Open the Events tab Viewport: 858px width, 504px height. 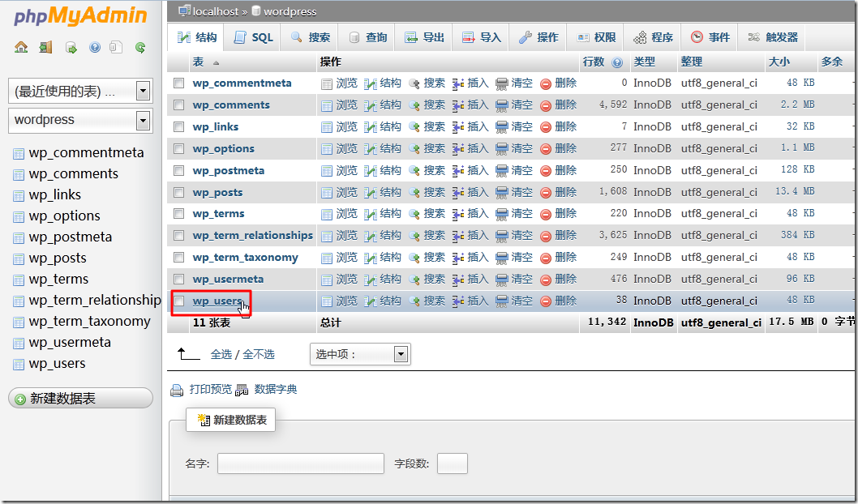click(710, 37)
